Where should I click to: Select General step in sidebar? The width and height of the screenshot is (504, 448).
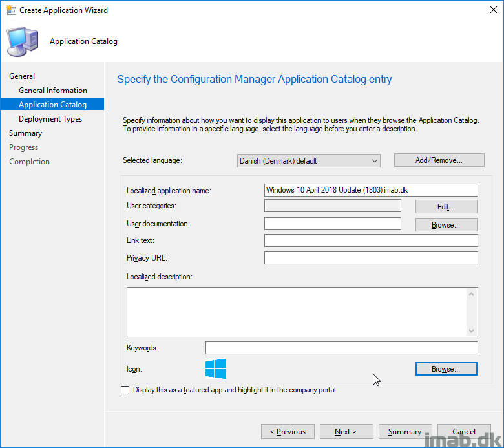[22, 76]
